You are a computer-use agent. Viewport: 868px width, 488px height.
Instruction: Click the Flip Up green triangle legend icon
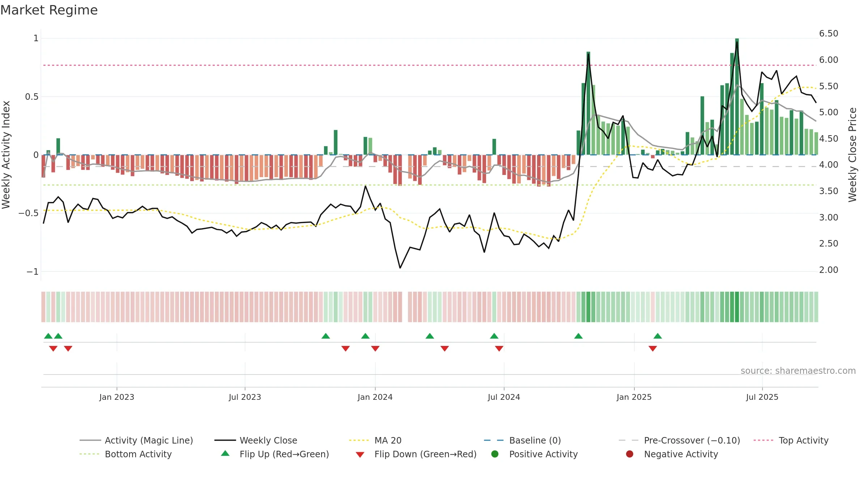[225, 453]
